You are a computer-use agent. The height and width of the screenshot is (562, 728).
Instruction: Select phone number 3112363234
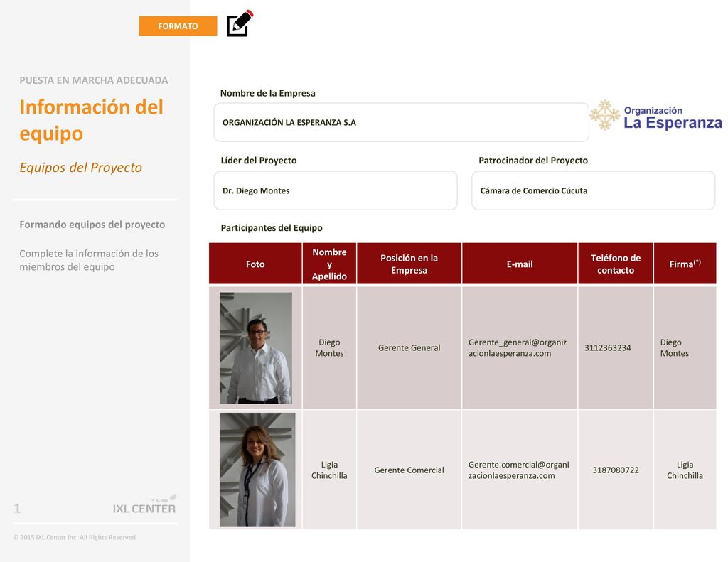[x=607, y=347]
